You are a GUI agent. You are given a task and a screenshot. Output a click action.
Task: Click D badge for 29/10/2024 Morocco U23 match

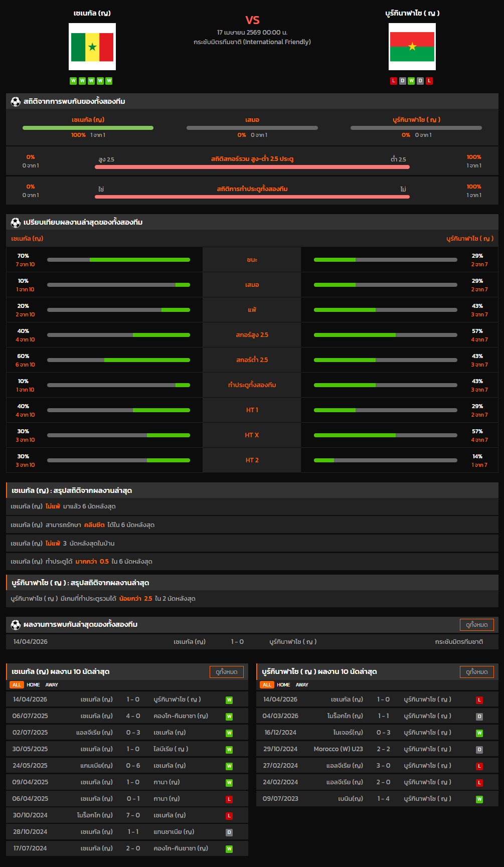(479, 750)
